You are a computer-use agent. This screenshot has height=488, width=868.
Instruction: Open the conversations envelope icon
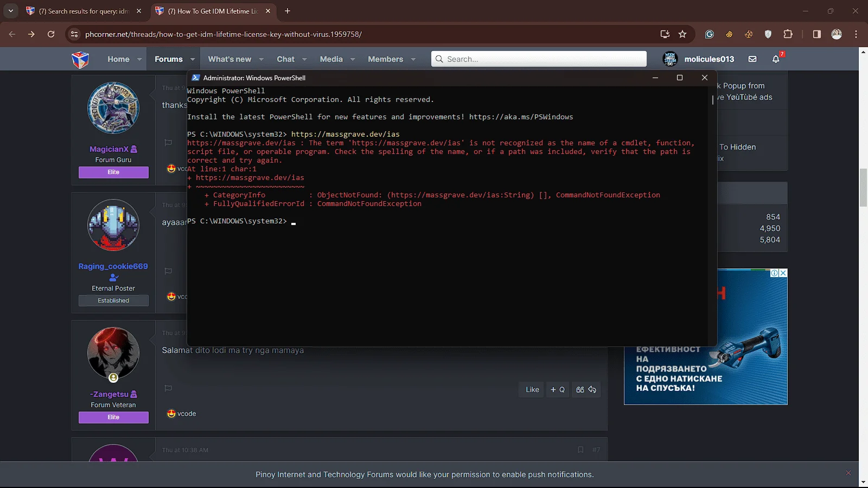pos(752,59)
